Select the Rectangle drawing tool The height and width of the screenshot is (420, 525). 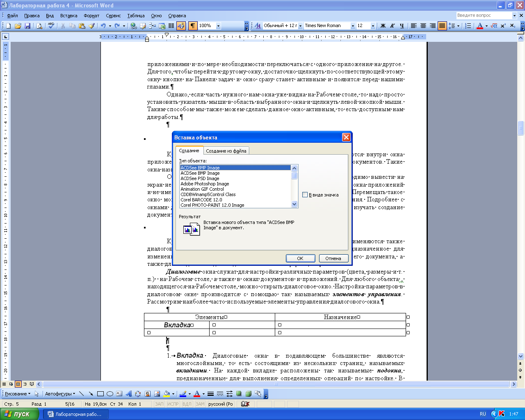tap(100, 394)
